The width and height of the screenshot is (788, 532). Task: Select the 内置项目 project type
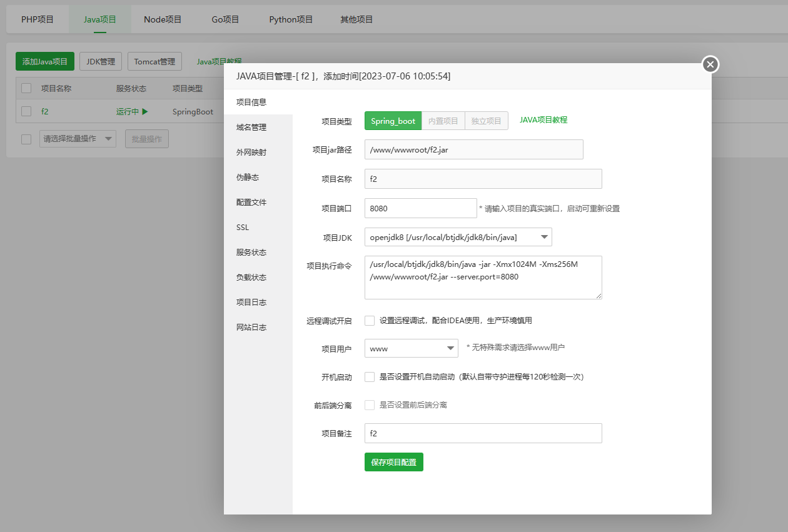pos(443,120)
